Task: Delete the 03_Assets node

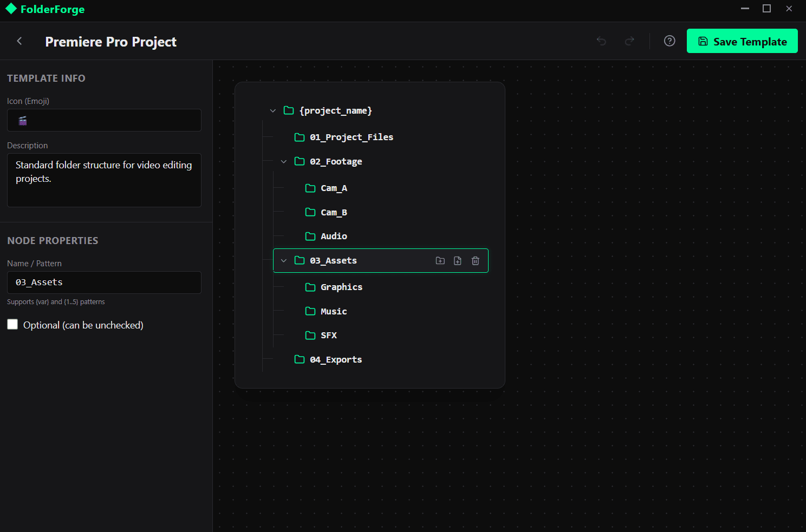Action: click(476, 261)
